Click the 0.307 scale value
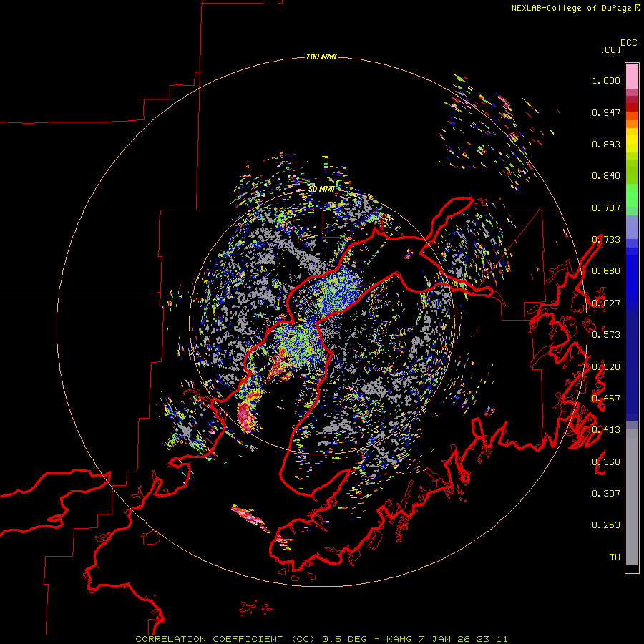 click(x=606, y=494)
